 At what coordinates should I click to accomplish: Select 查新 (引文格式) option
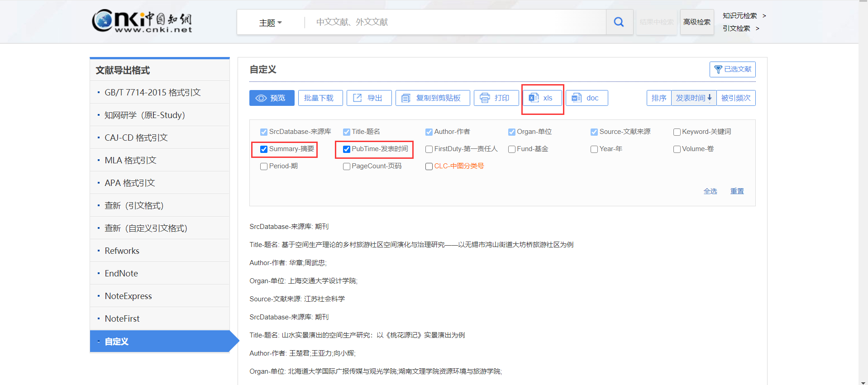[160, 205]
